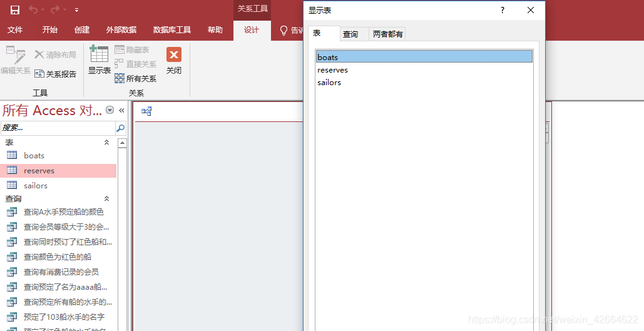Click the 显示表 show table icon
The width and height of the screenshot is (644, 331).
pyautogui.click(x=99, y=54)
